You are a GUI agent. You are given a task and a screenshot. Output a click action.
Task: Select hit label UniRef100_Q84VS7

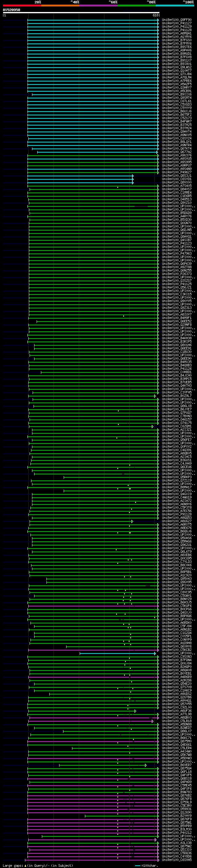(x=177, y=189)
